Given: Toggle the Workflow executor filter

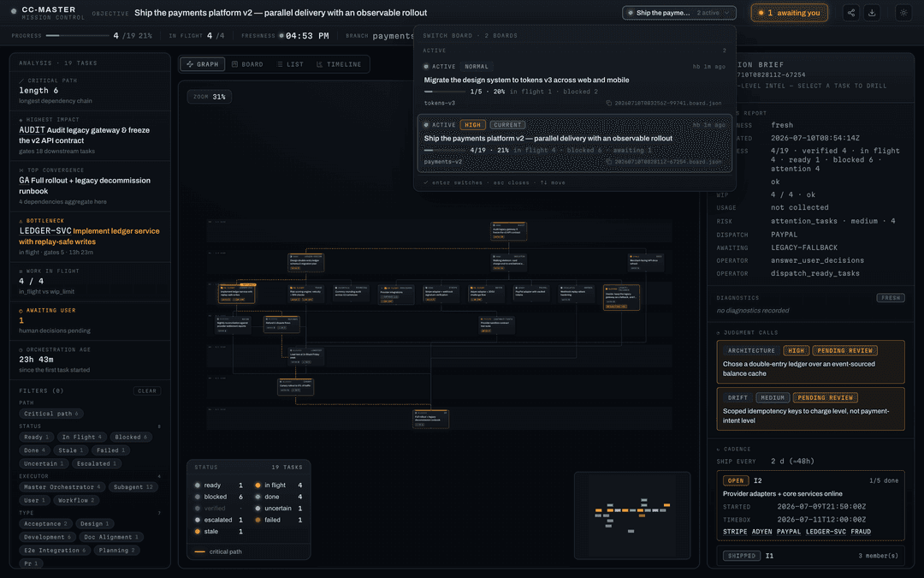Looking at the screenshot, I should [x=77, y=501].
